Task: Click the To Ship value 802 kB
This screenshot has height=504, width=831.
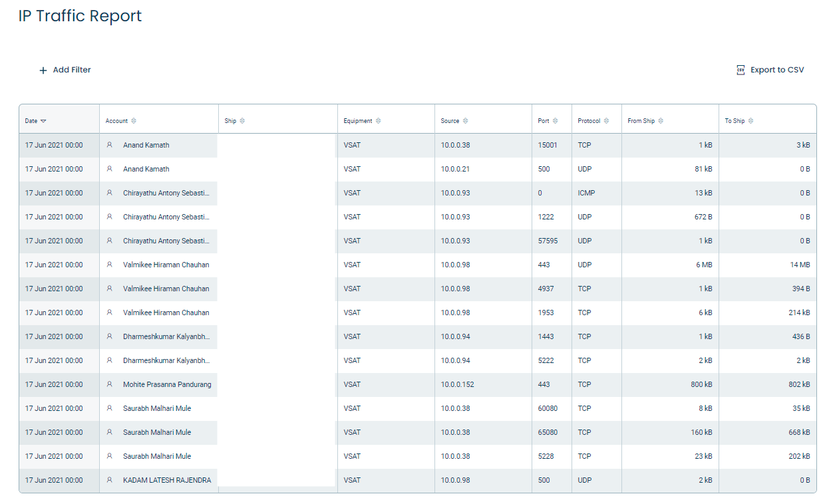Action: pyautogui.click(x=799, y=384)
